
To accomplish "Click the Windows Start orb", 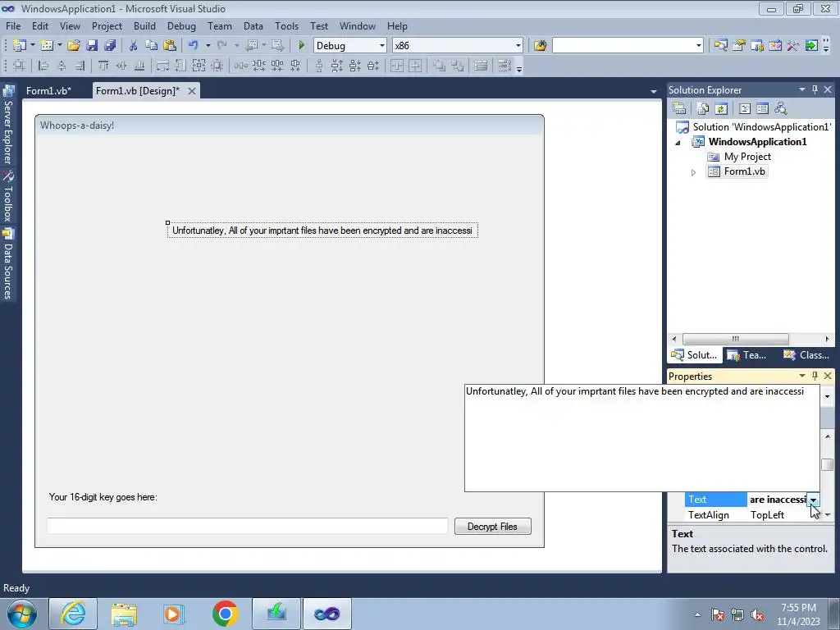I will (21, 614).
